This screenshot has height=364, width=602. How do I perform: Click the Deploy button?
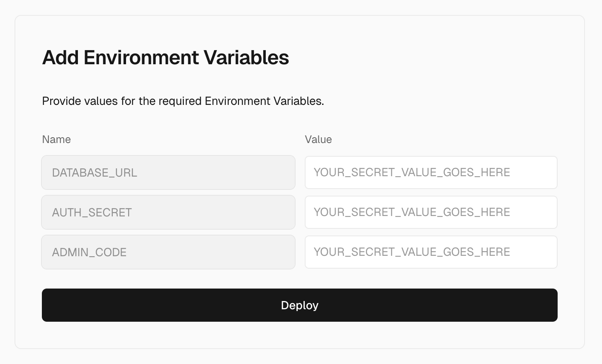[x=299, y=305]
